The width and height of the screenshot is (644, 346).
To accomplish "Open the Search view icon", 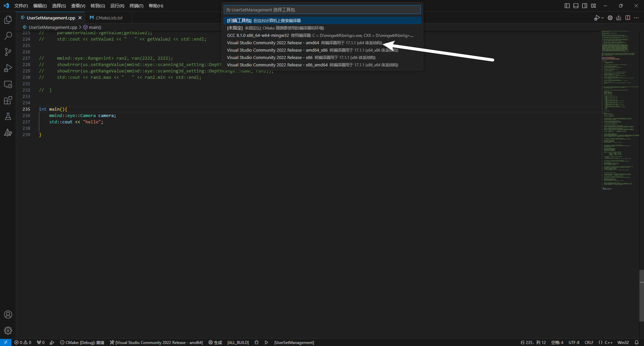I will click(x=8, y=36).
